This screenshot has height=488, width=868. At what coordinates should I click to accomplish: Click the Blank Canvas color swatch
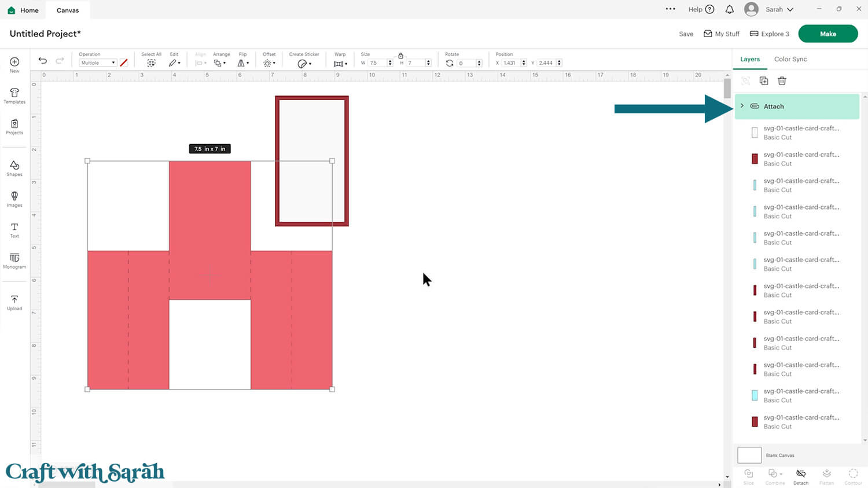click(749, 455)
